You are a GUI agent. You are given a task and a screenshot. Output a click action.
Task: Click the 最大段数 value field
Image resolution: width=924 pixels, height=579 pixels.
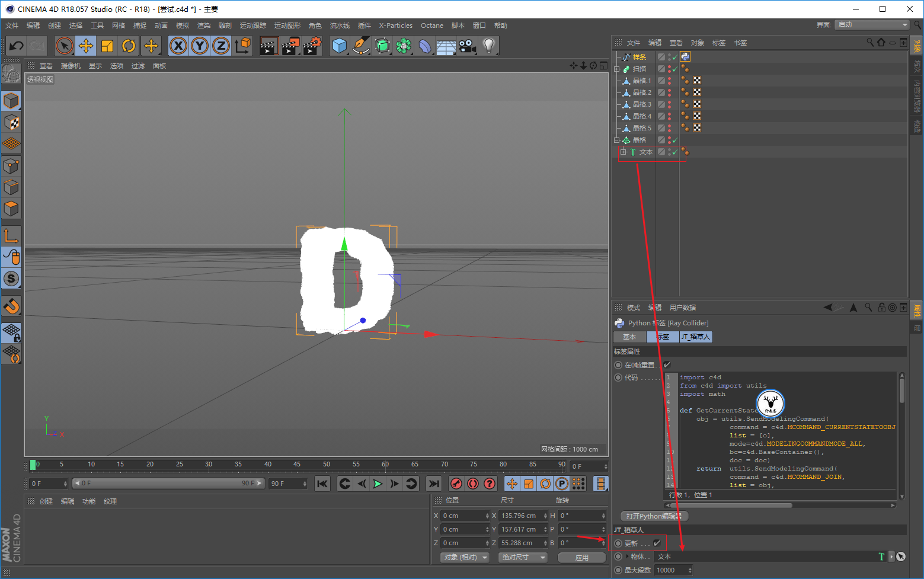coord(673,570)
